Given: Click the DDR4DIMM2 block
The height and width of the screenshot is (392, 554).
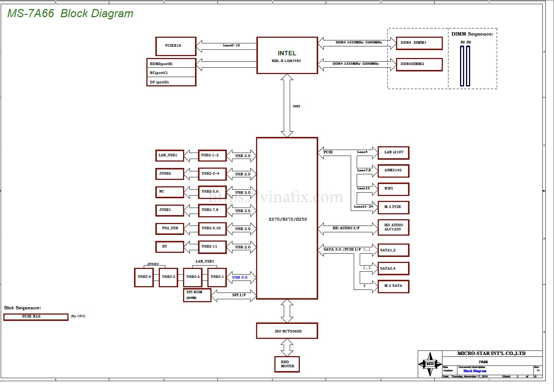Looking at the screenshot, I should pyautogui.click(x=419, y=64).
